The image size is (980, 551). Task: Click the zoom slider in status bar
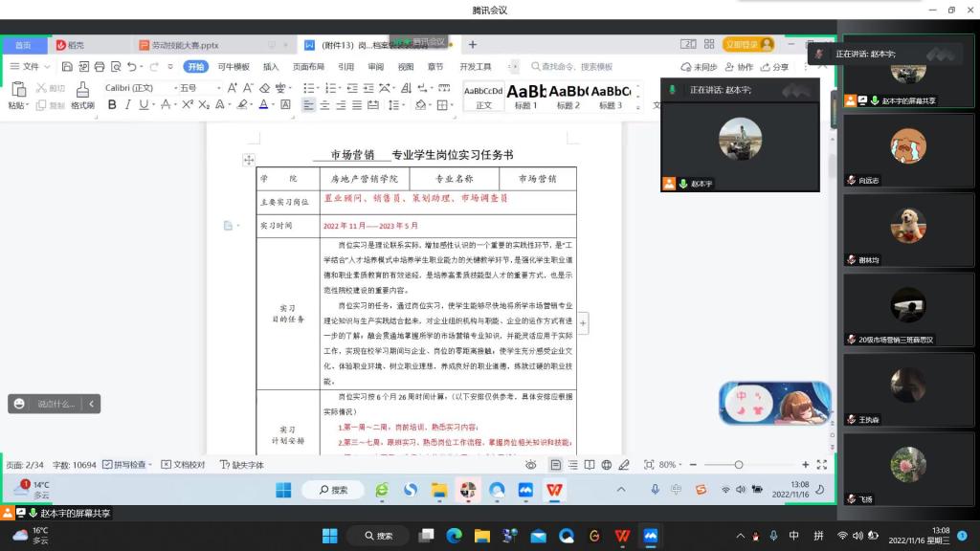pos(738,465)
